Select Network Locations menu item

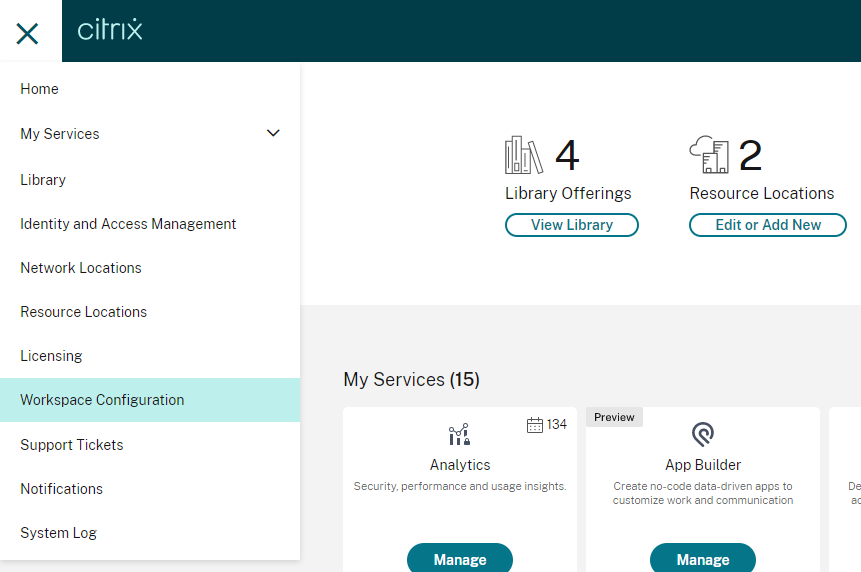pos(81,268)
